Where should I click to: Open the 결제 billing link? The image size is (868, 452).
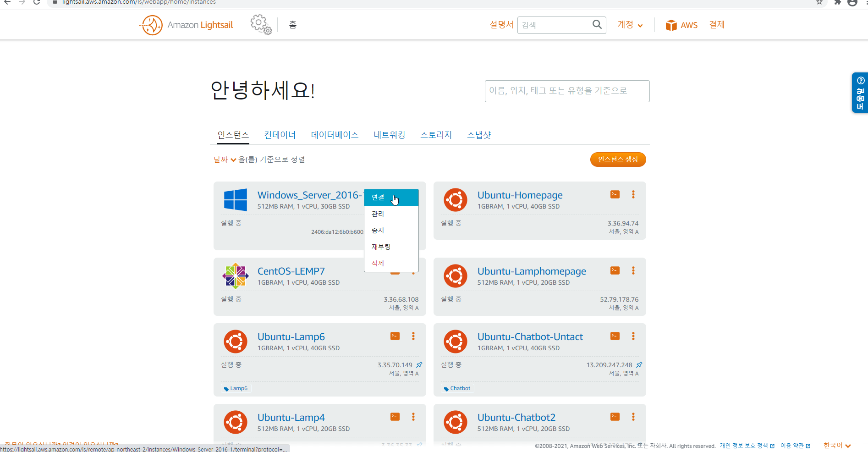717,25
